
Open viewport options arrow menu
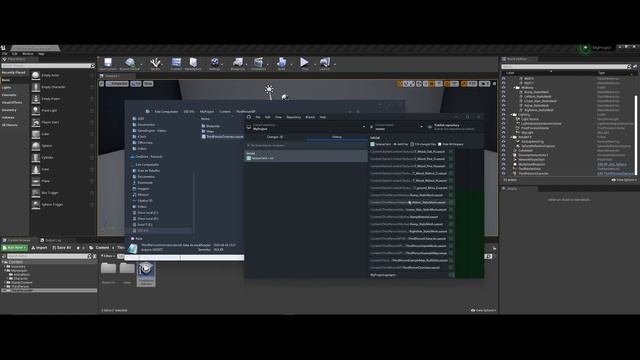102,84
